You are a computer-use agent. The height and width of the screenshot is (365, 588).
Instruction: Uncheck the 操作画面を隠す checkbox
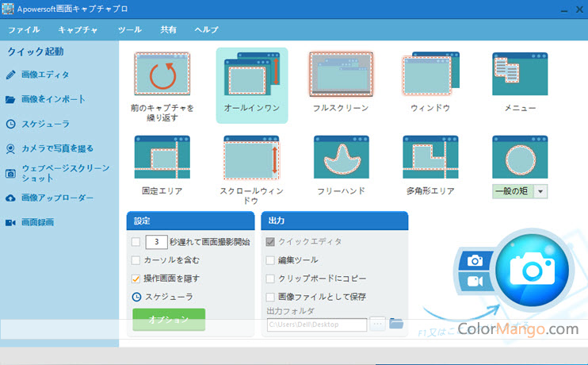136,279
